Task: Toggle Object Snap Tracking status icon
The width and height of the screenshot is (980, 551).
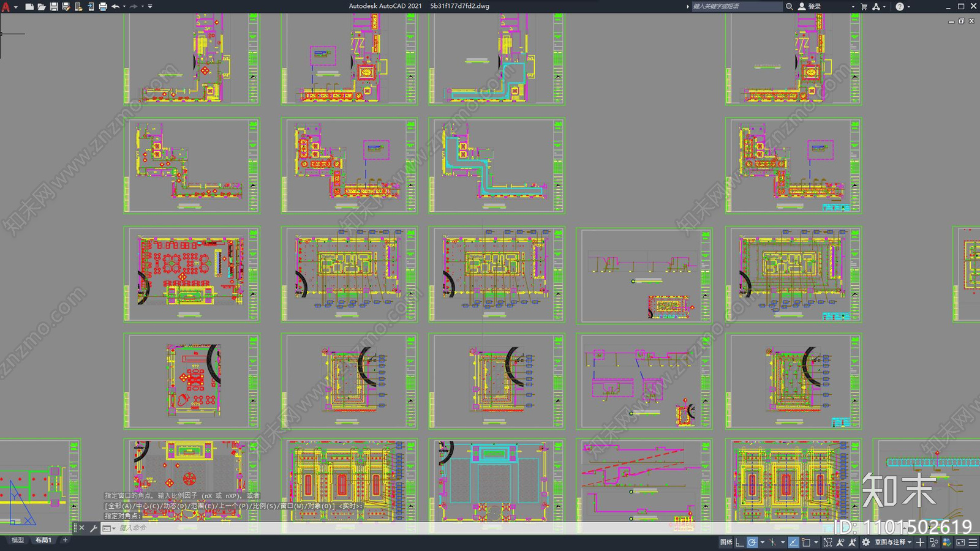Action: point(793,542)
